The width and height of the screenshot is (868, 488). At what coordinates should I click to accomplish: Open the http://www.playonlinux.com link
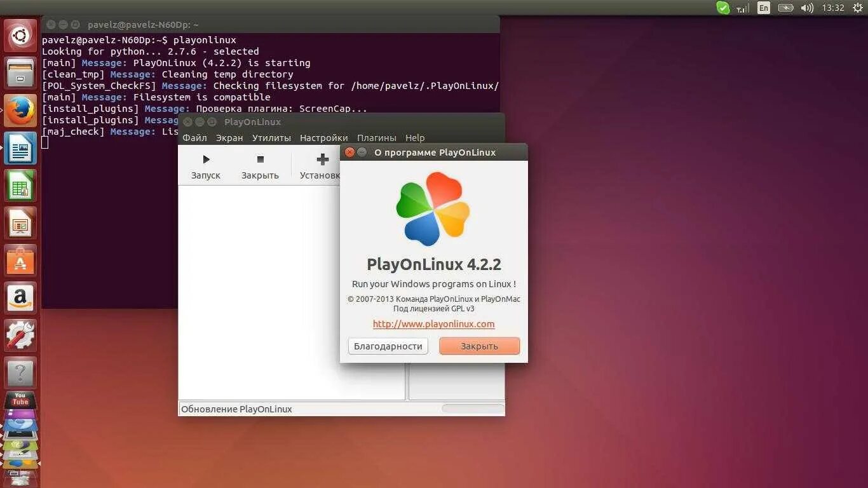(433, 324)
